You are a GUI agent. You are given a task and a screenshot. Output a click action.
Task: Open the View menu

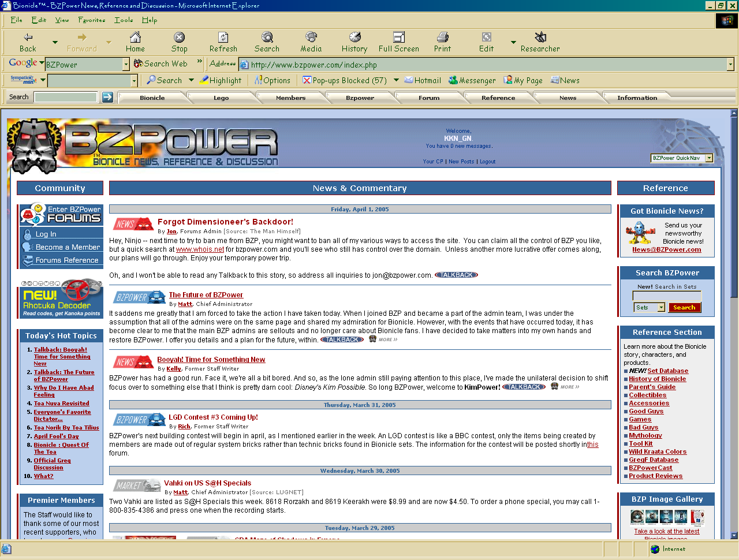click(62, 20)
